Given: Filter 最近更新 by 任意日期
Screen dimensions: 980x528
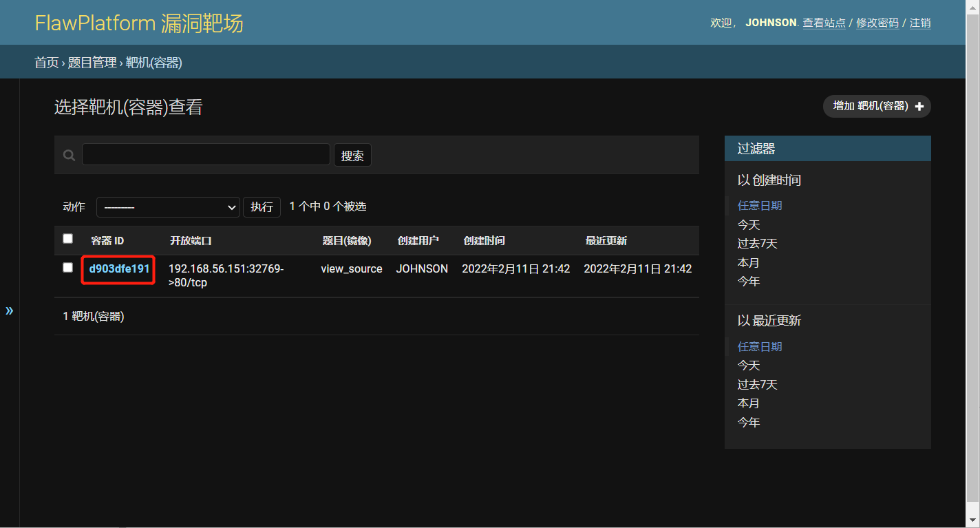Looking at the screenshot, I should (760, 346).
